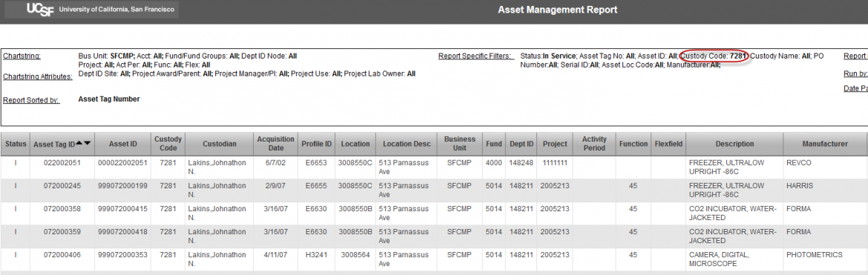This screenshot has height=275, width=868.
Task: Click Bus Unit SFCMP filter text
Action: [x=106, y=56]
